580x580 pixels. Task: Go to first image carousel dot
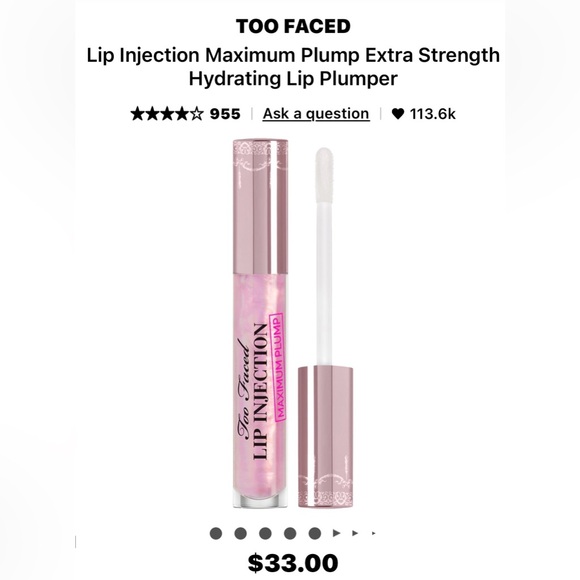pyautogui.click(x=216, y=533)
